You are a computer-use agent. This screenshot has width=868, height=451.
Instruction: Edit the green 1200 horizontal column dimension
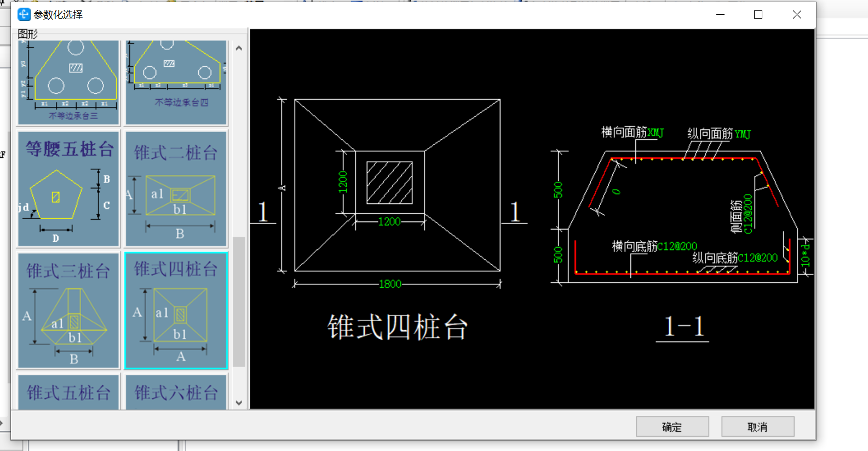389,221
